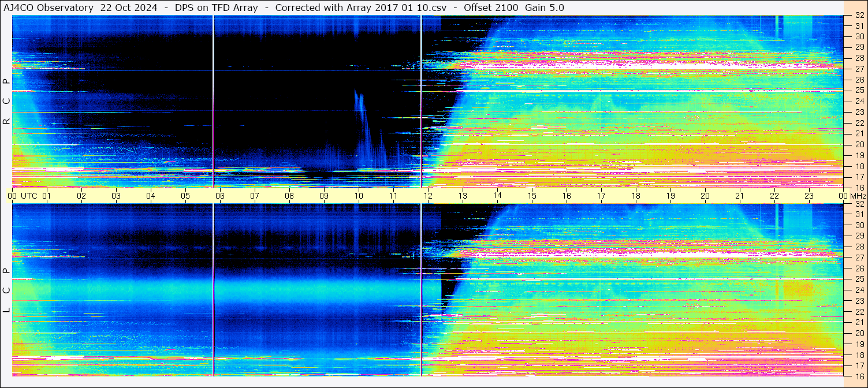Click the 15 UTC hour label
This screenshot has height=388, width=868.
pos(531,196)
